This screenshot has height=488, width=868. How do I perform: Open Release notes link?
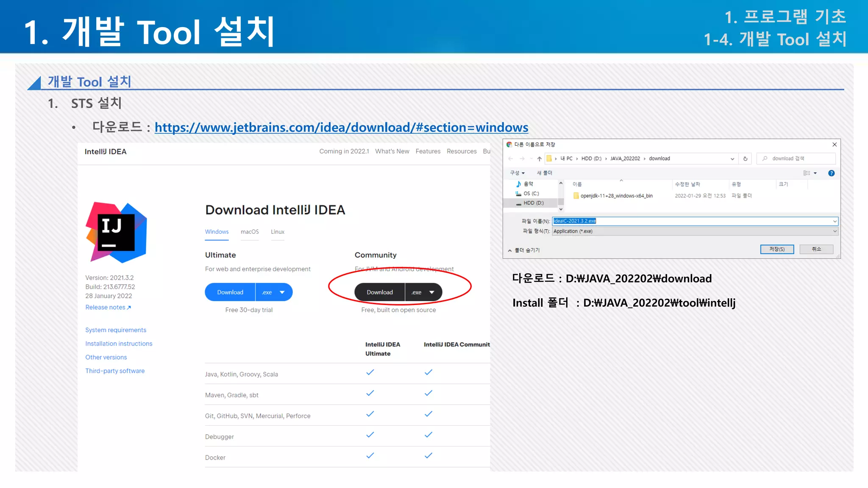tap(108, 308)
